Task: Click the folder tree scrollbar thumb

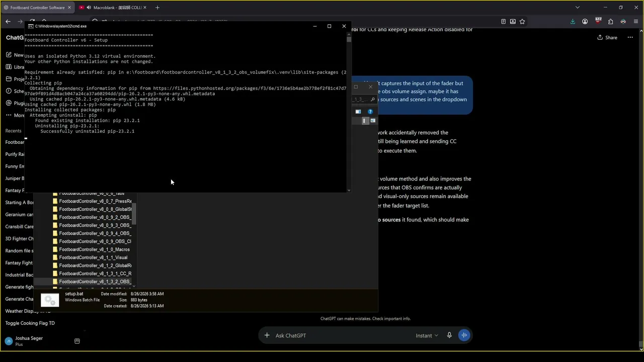Action: click(134, 214)
